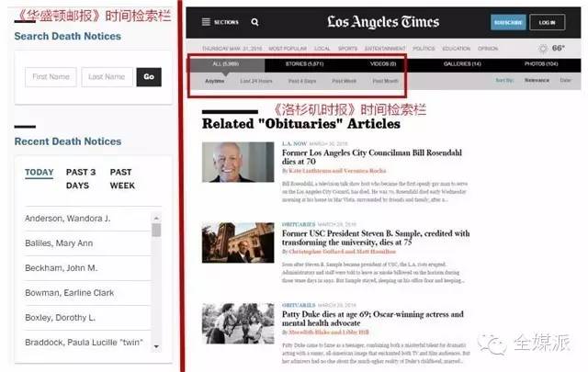Viewport: 588px width, 372px height.
Task: Select the TODAY tab in Recent Death Notices
Action: (x=39, y=173)
